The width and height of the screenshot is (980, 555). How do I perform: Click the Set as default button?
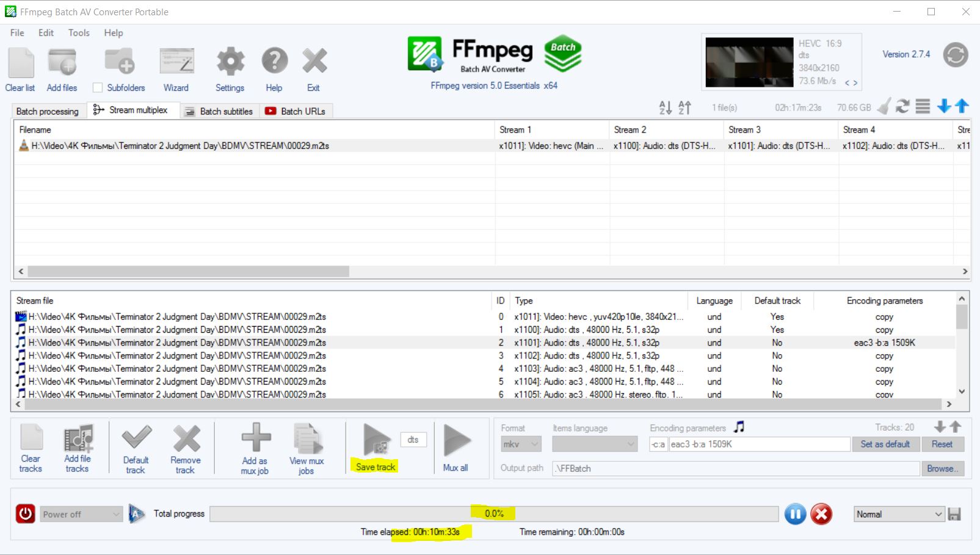tap(885, 444)
